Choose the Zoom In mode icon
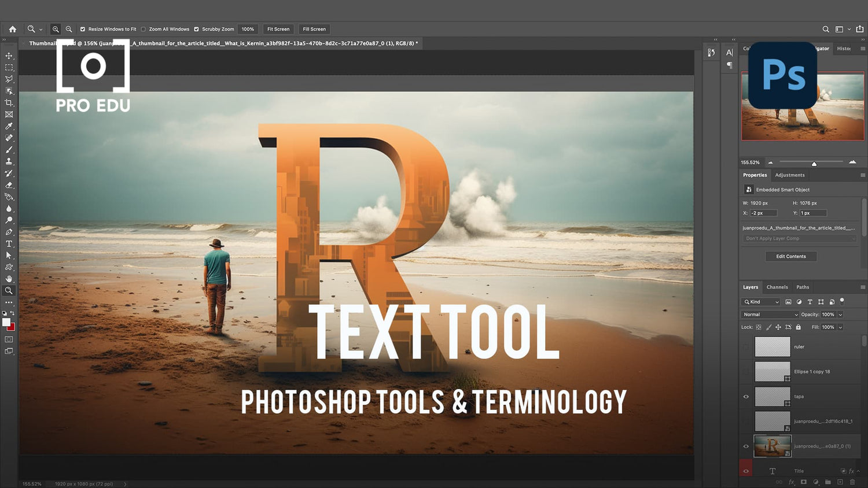 [x=56, y=29]
